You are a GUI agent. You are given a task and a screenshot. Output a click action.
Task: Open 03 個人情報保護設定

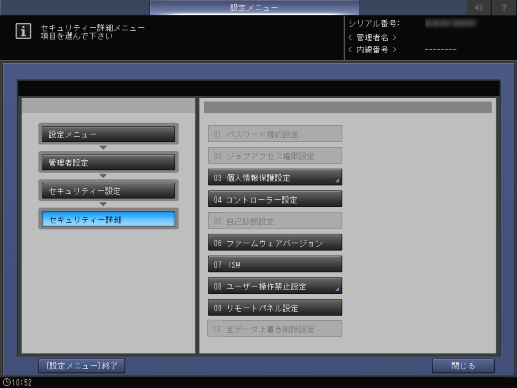click(275, 177)
